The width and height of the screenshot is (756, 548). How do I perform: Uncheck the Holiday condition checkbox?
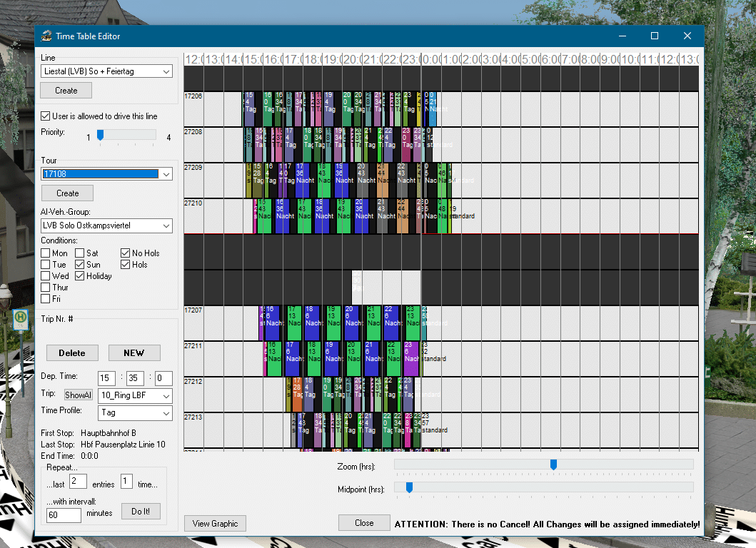click(80, 276)
